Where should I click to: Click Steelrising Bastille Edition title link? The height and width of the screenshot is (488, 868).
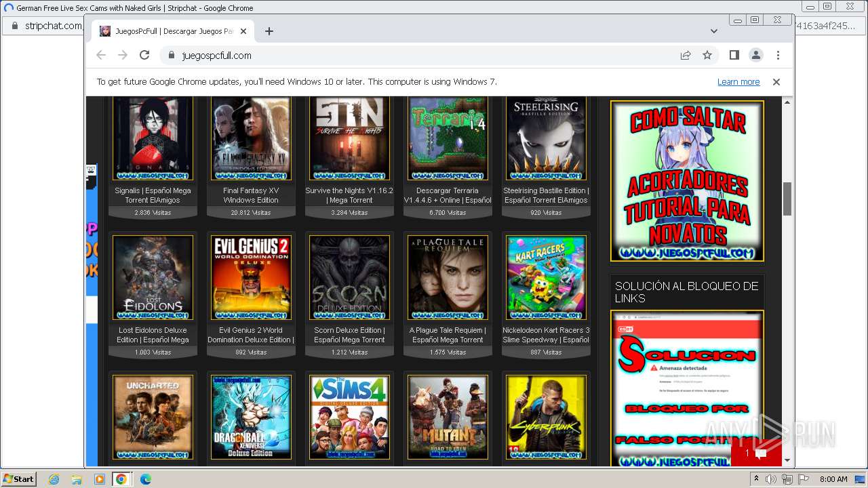tap(546, 195)
